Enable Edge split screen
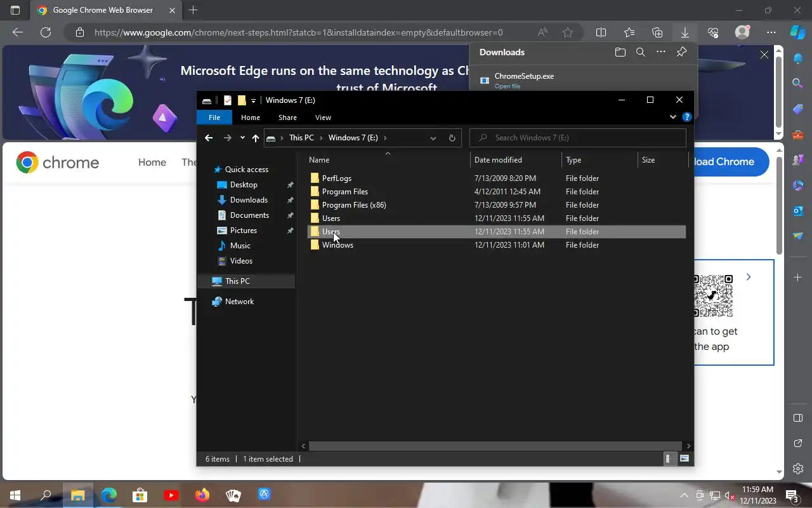 point(601,32)
